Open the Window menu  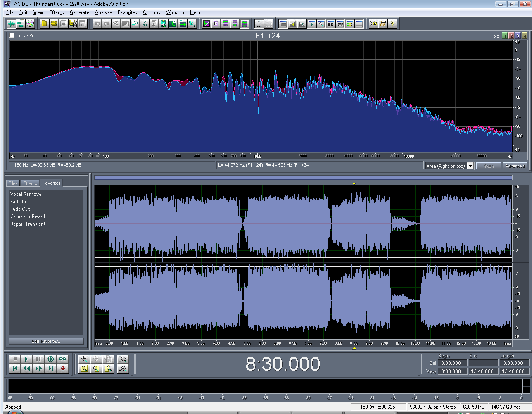tap(175, 12)
